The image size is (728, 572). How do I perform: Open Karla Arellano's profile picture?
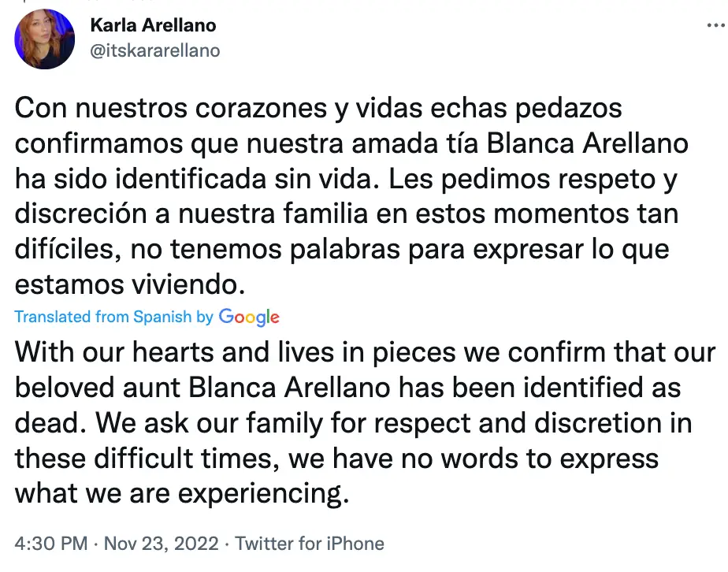[45, 38]
